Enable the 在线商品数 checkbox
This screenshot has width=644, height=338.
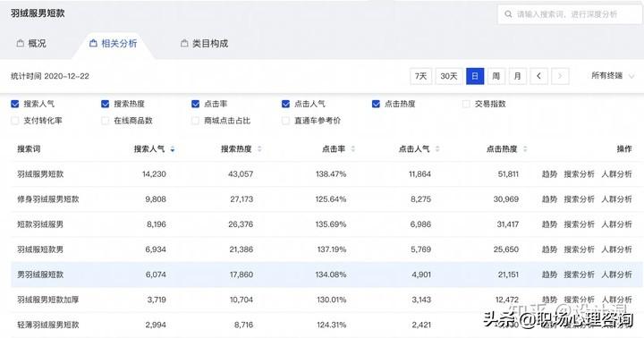(x=106, y=121)
